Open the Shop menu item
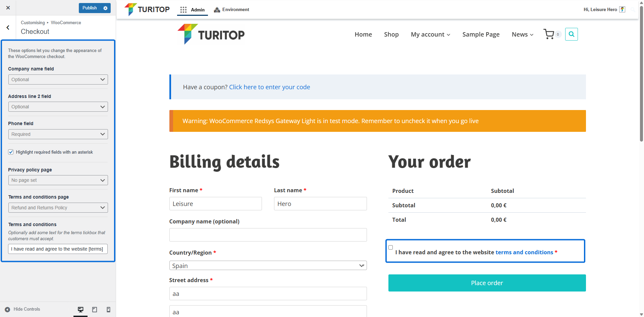This screenshot has width=644, height=317. (x=391, y=35)
